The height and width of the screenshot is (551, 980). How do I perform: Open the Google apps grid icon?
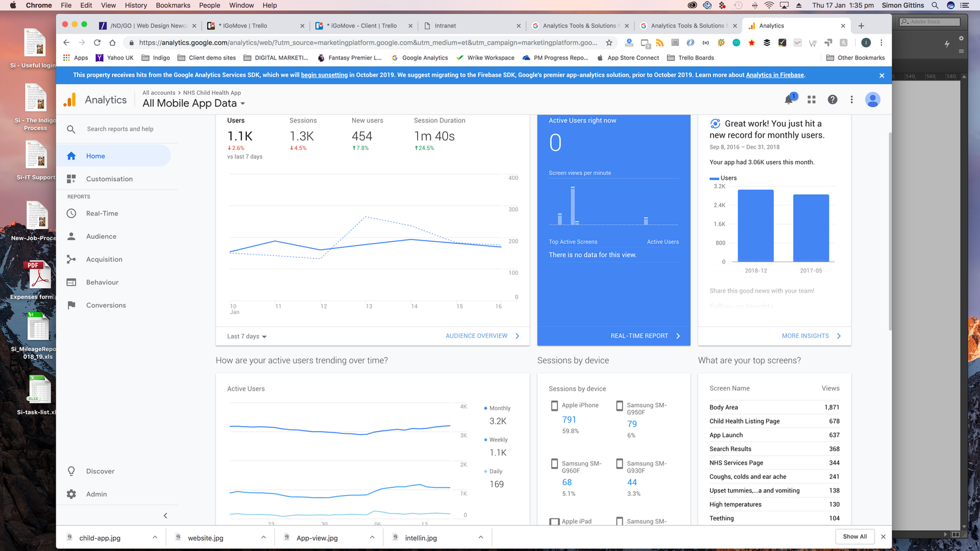click(x=812, y=99)
